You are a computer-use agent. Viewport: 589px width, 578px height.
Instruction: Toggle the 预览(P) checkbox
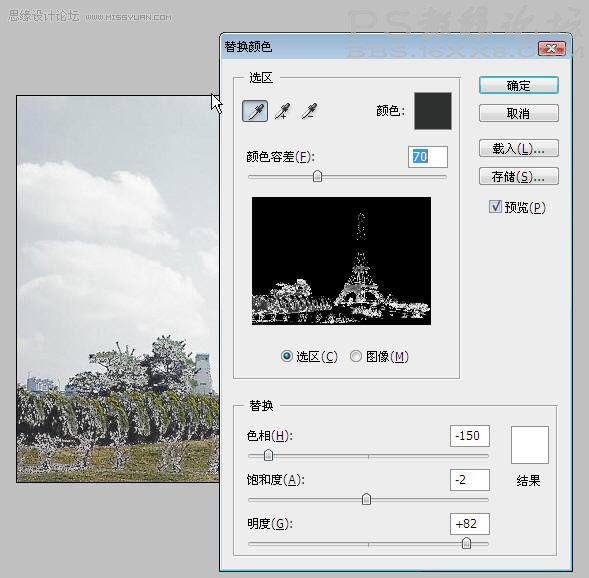click(x=495, y=206)
